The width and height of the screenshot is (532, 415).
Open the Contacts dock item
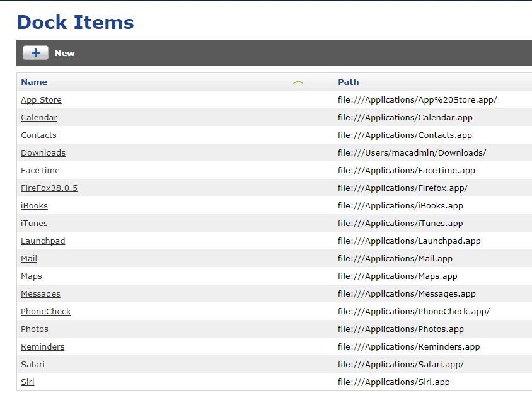click(x=38, y=135)
